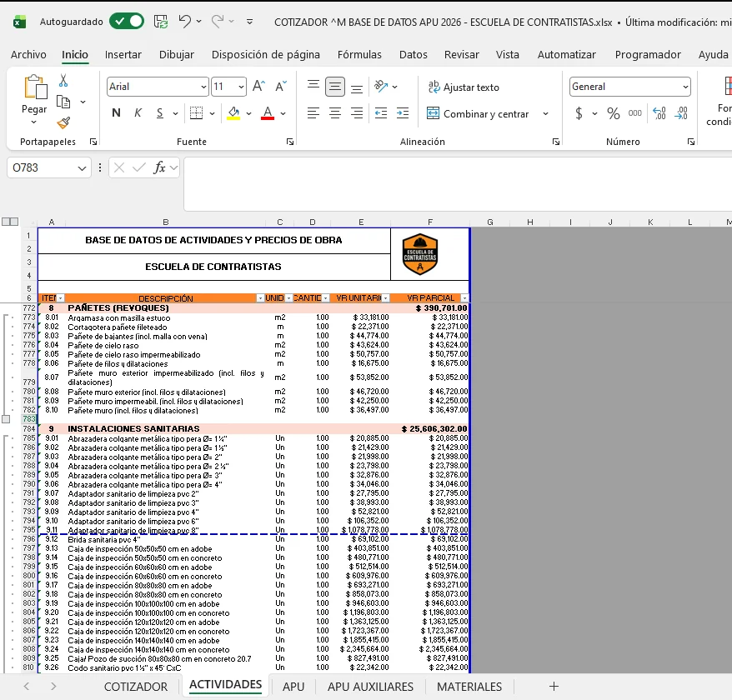Go to Disposición de página tab
The height and width of the screenshot is (700, 732).
pyautogui.click(x=266, y=55)
